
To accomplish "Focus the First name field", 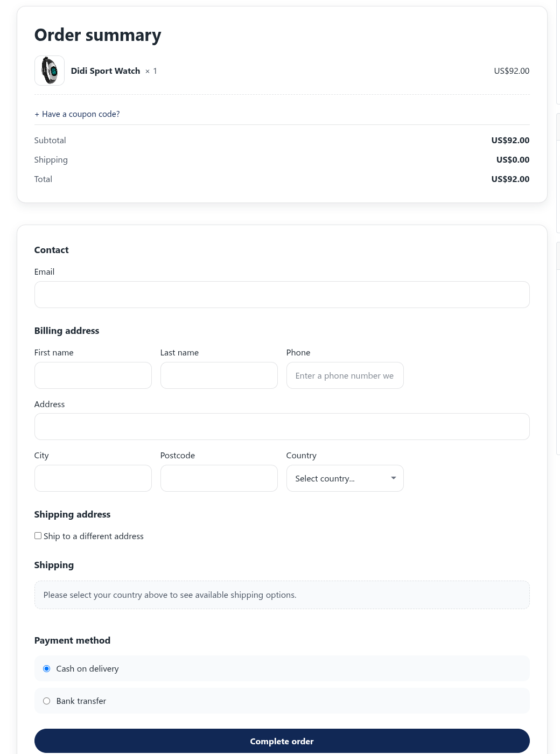I will 93,375.
